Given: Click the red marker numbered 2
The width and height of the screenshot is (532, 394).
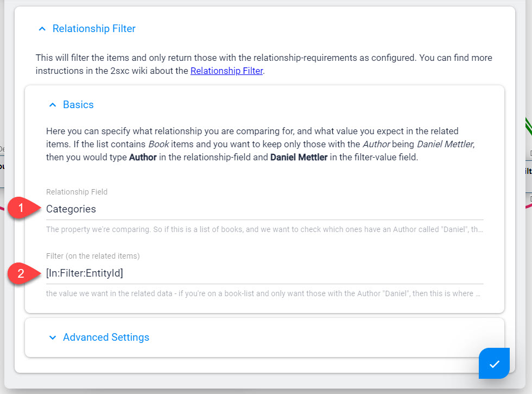Looking at the screenshot, I should (21, 273).
